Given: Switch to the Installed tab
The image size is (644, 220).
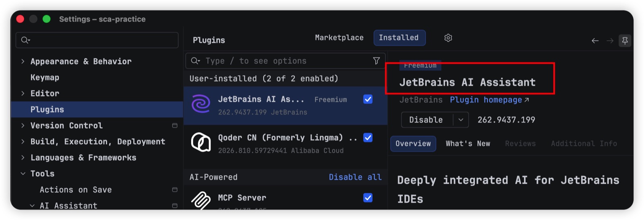Looking at the screenshot, I should [x=399, y=38].
